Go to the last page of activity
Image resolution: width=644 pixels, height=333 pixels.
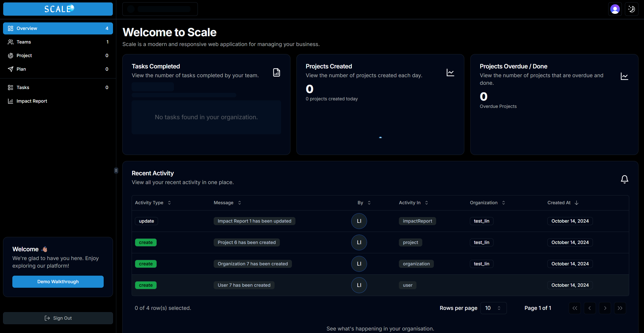[620, 308]
